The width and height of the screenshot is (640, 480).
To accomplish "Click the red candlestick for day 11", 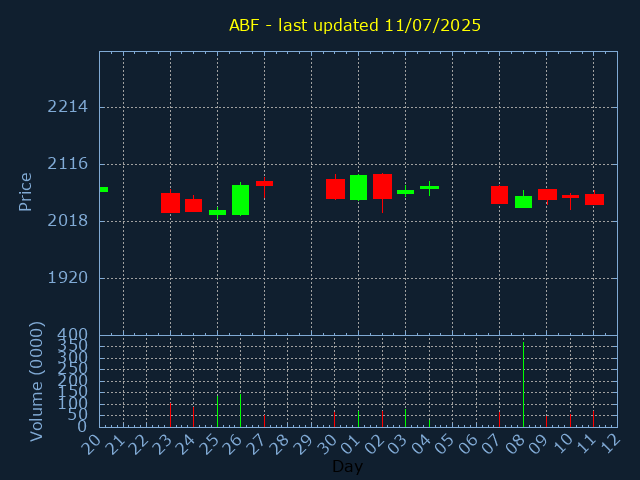I will coord(594,199).
